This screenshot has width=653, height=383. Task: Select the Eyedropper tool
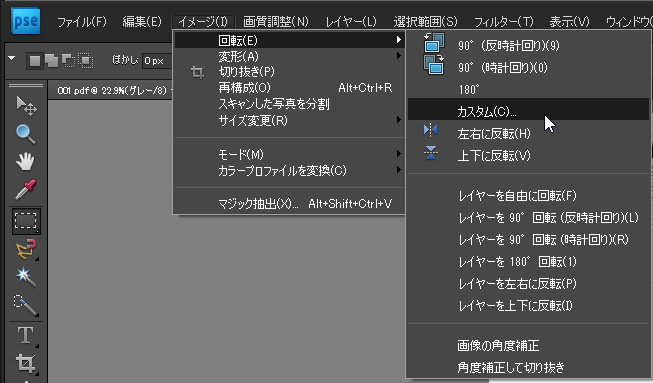click(26, 189)
